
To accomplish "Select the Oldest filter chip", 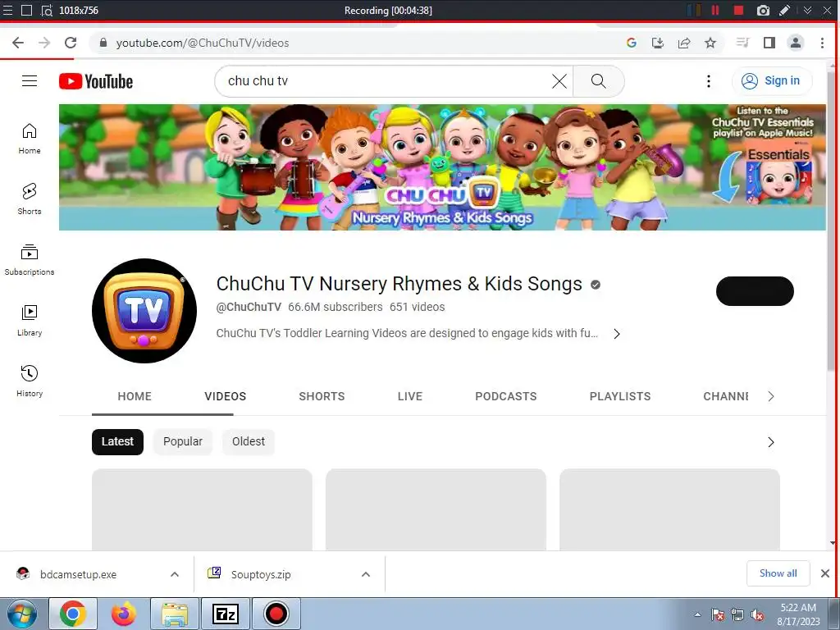I will tap(249, 442).
